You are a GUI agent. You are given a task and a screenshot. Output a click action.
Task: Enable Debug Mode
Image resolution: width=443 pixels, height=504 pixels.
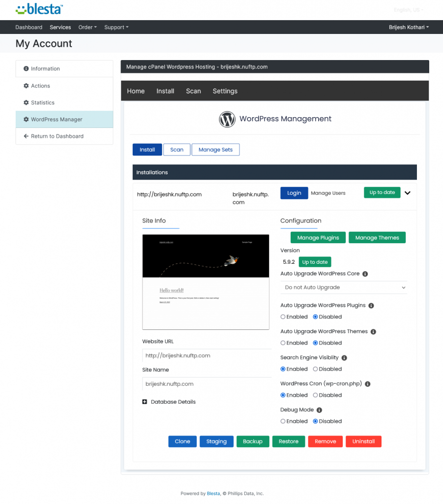point(283,421)
